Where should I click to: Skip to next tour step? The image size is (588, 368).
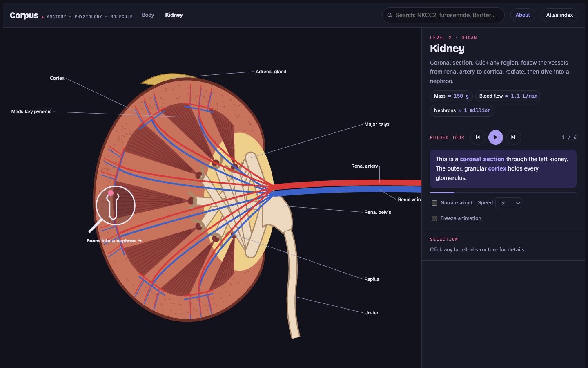pos(513,137)
